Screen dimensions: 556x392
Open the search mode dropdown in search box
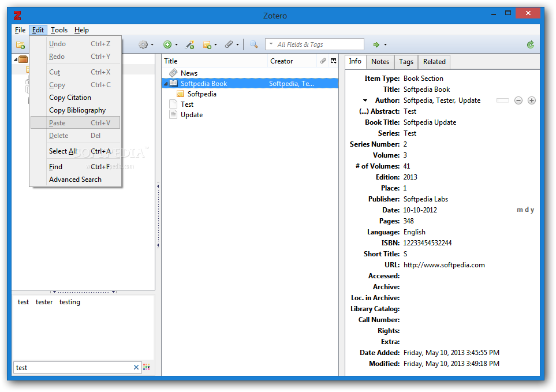tap(271, 44)
